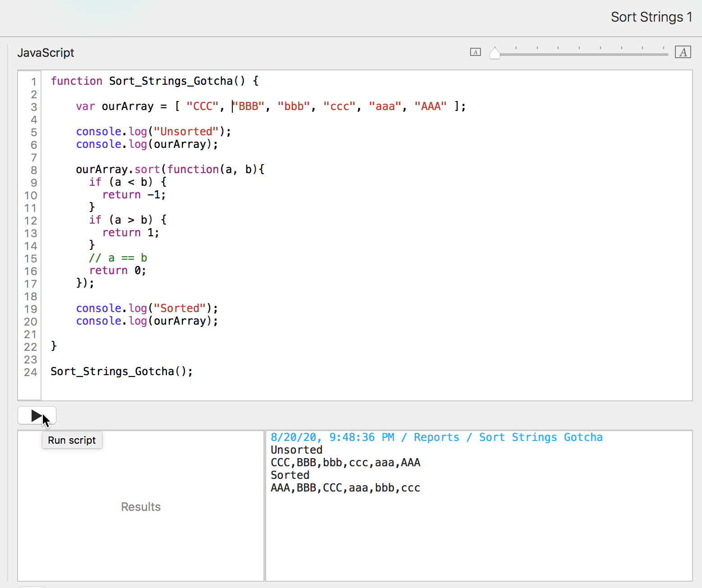Image resolution: width=702 pixels, height=588 pixels.
Task: Place cursor on the 'return 0;' statement
Action: 117,271
